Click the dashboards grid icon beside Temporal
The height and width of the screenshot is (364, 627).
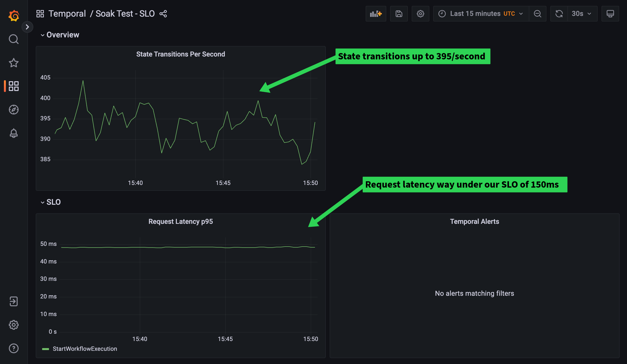40,14
